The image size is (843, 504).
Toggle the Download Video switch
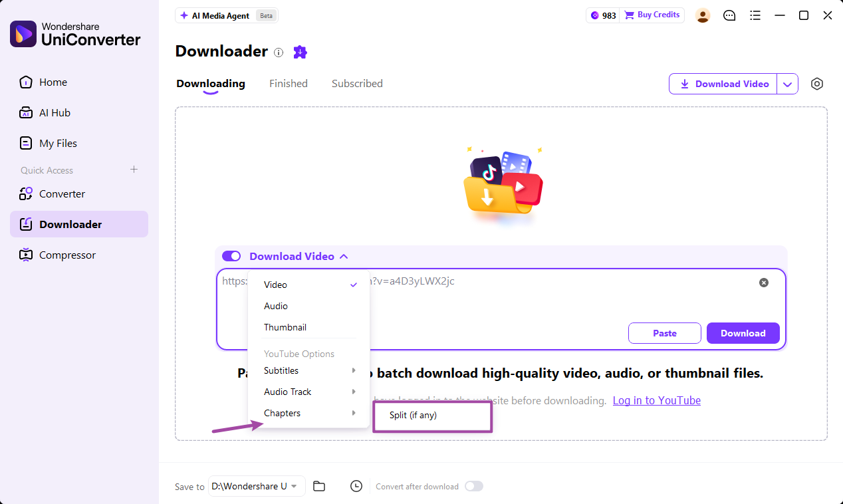(231, 256)
